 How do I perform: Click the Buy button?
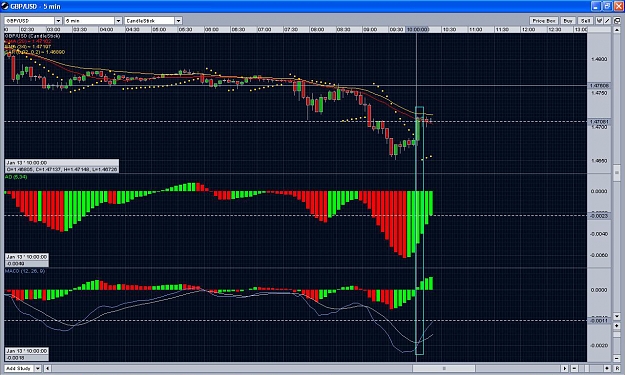click(x=568, y=21)
